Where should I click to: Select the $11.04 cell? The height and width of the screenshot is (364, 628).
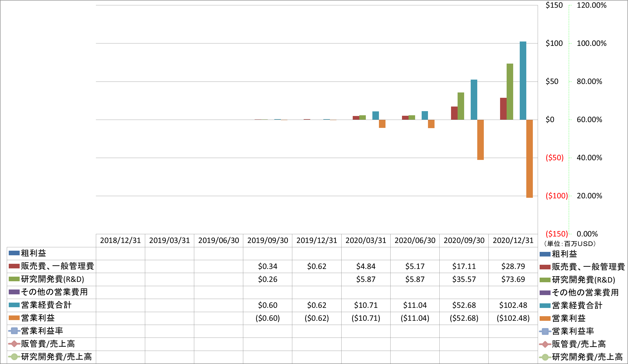(x=415, y=305)
